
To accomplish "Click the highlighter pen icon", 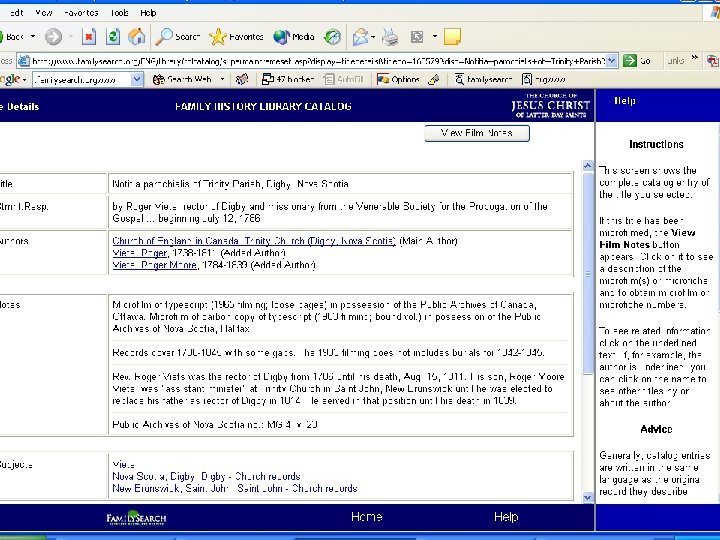I will point(433,79).
